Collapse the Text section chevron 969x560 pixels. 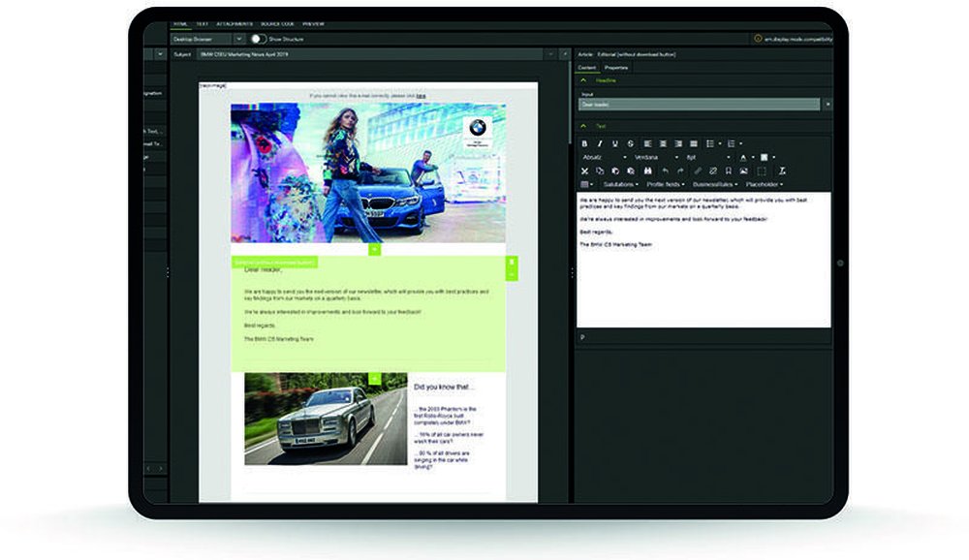coord(583,126)
